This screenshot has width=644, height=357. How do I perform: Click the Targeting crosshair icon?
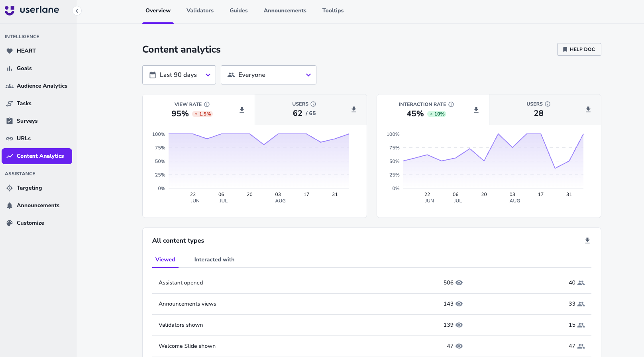pyautogui.click(x=10, y=188)
